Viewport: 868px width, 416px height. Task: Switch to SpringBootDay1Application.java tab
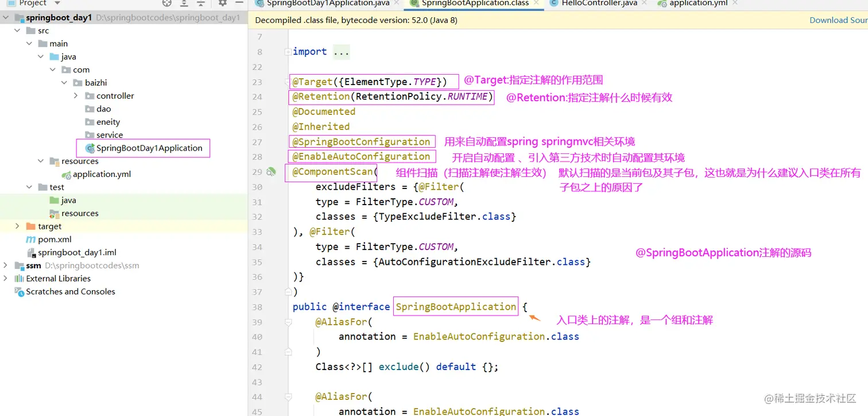pyautogui.click(x=328, y=3)
